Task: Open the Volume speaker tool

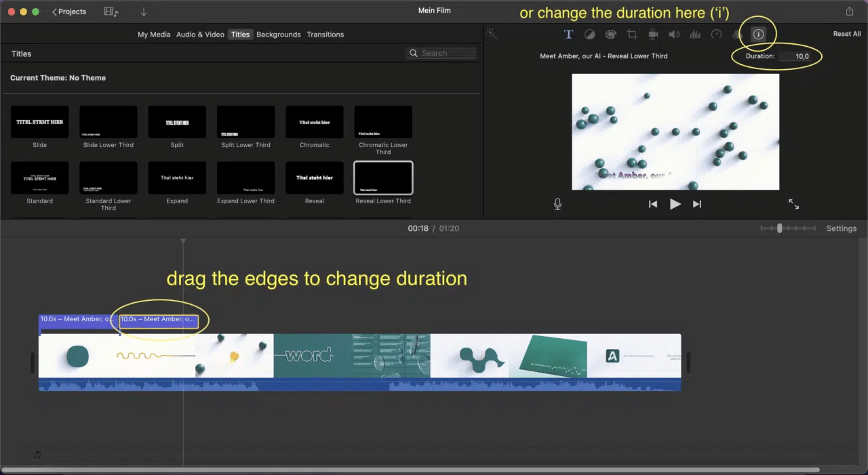Action: 674,35
